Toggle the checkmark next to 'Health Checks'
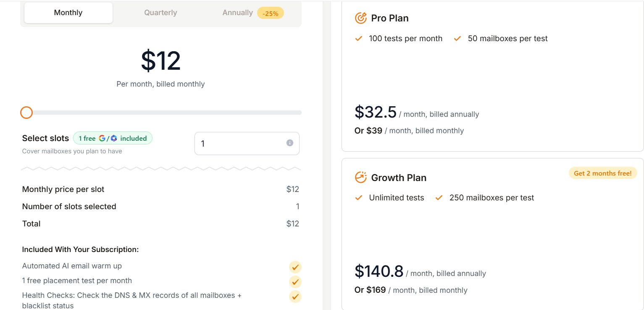Viewport: 644px width, 310px height. 295,297
